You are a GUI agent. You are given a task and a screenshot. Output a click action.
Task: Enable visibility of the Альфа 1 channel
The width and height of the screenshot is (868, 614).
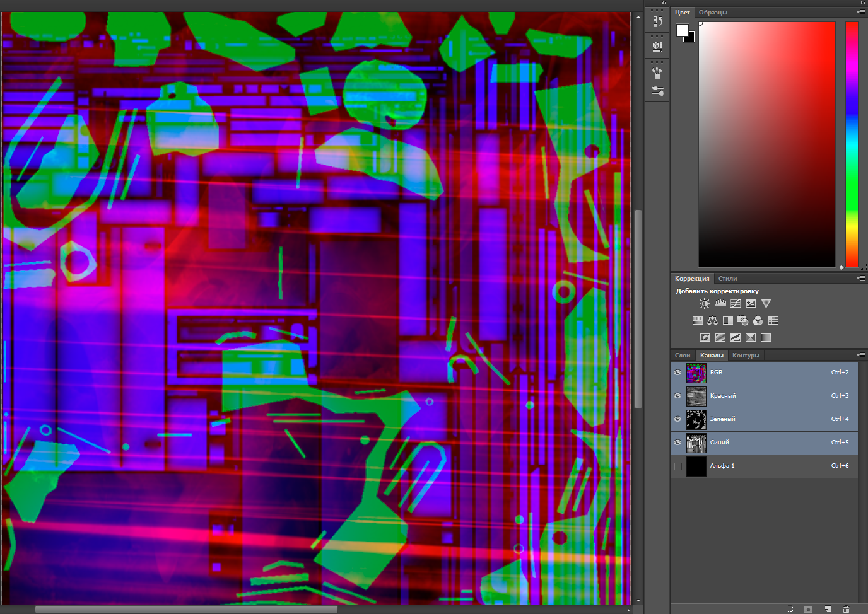pos(677,466)
